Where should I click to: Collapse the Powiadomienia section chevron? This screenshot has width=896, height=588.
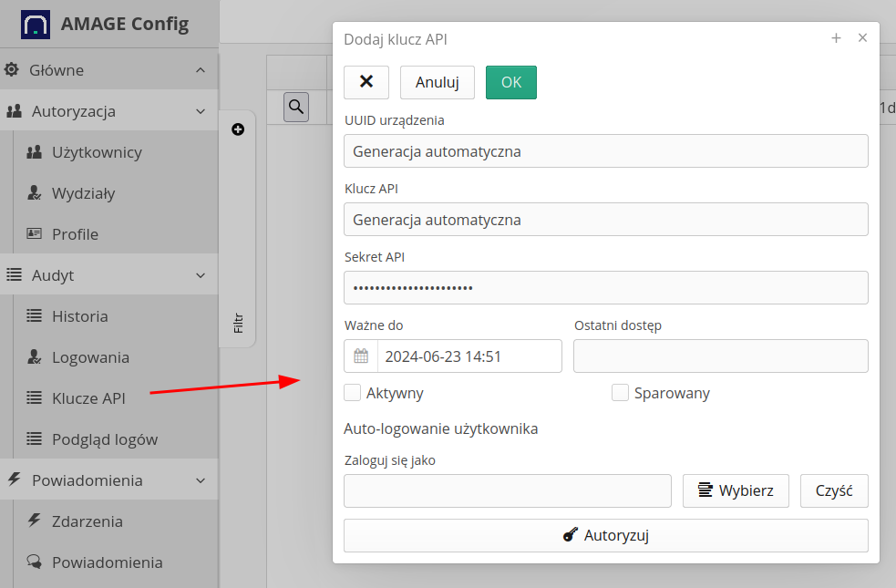pyautogui.click(x=201, y=480)
